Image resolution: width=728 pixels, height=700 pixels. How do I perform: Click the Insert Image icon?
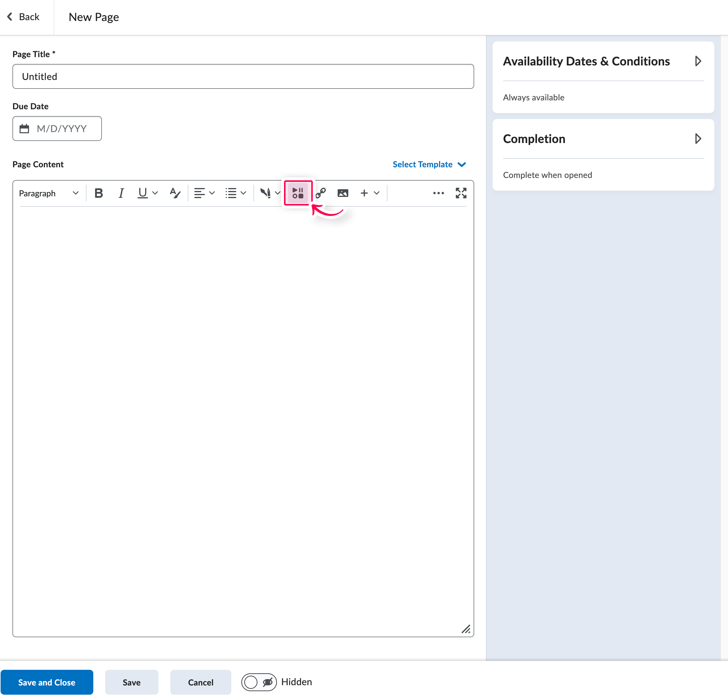342,193
